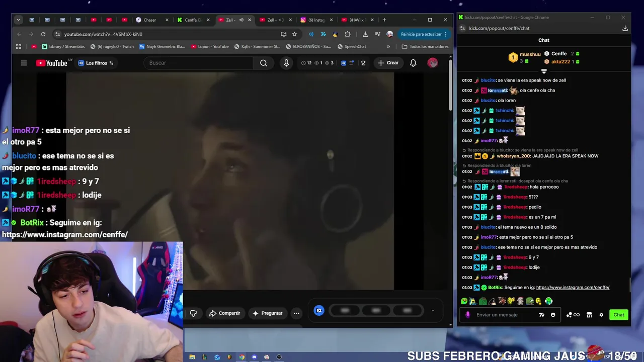The height and width of the screenshot is (362, 644).
Task: Start voice search with the microphone icon
Action: point(286,63)
